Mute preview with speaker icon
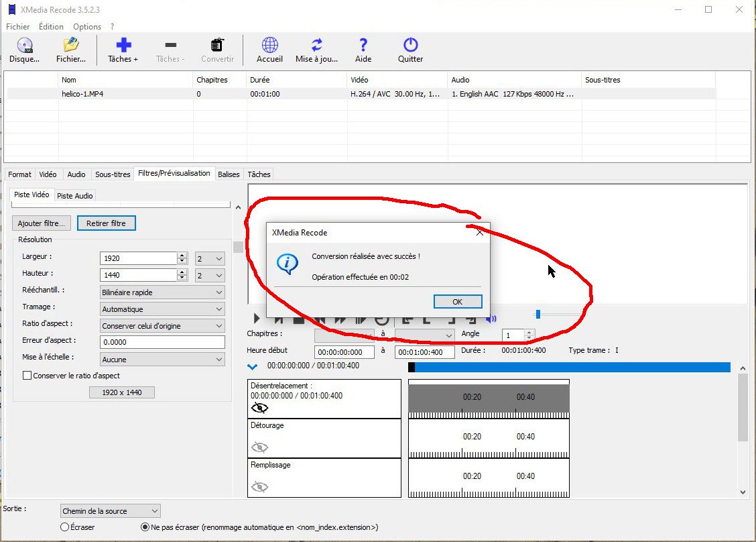 tap(491, 319)
